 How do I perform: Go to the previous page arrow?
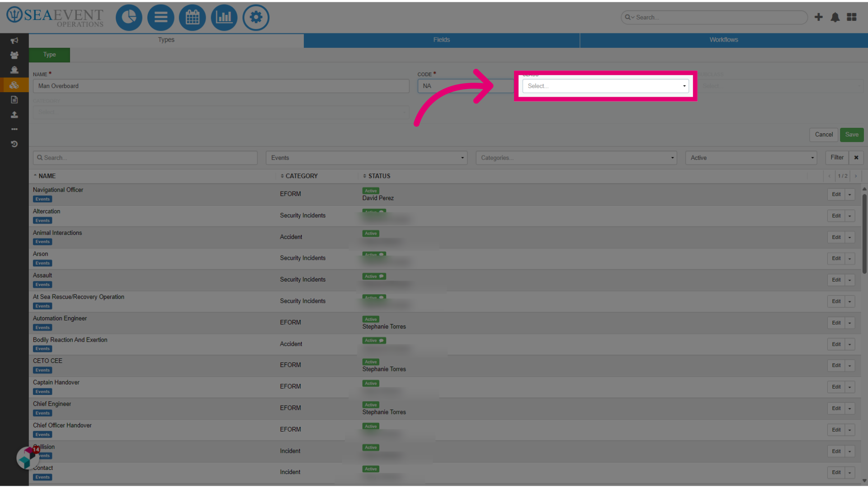[x=830, y=176]
